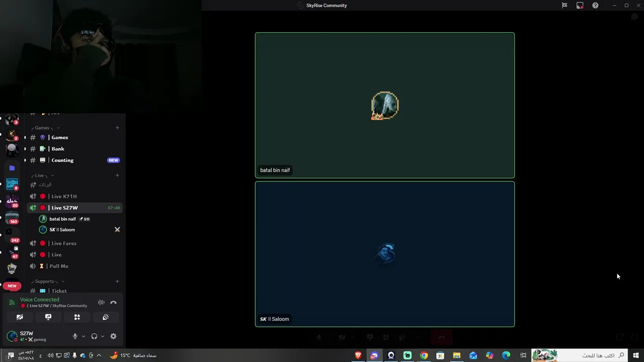This screenshot has height=362, width=644.
Task: Select user SK II Saloom in voice list
Action: [62, 230]
